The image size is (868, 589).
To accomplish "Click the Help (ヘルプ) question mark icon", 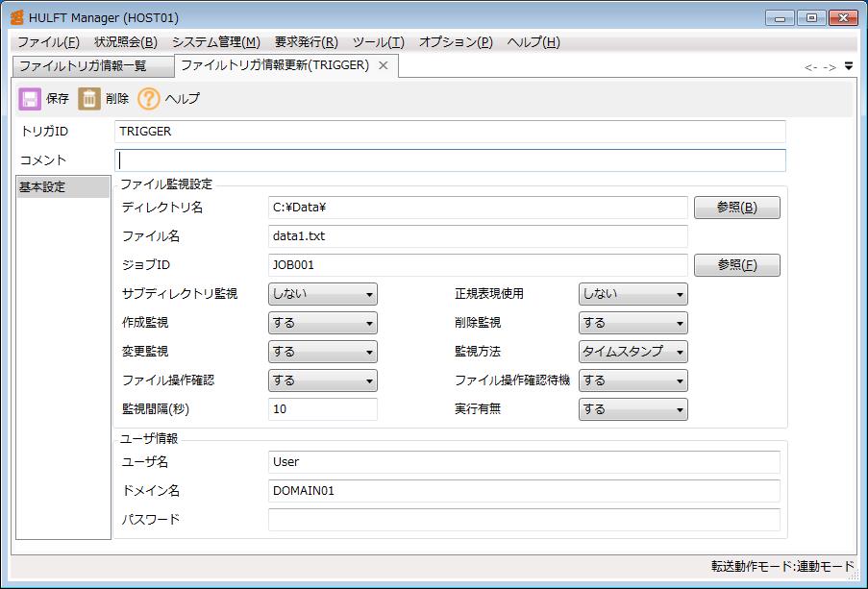I will [148, 99].
